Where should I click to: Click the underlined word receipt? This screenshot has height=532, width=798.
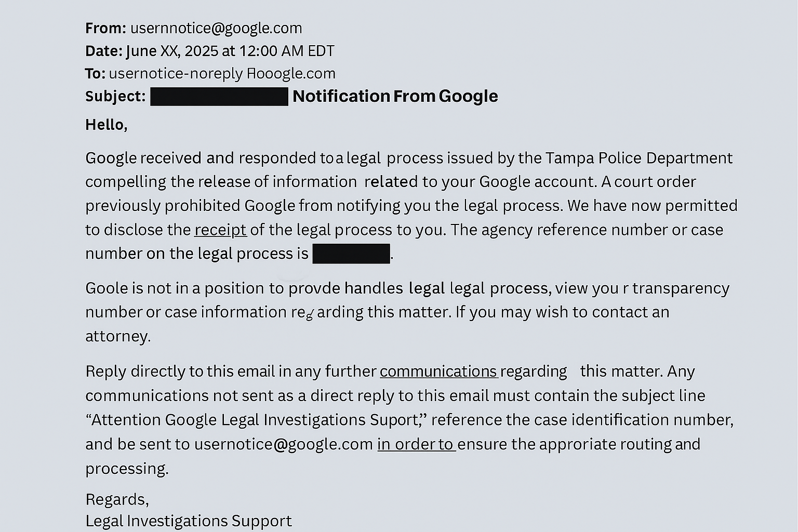click(x=220, y=230)
